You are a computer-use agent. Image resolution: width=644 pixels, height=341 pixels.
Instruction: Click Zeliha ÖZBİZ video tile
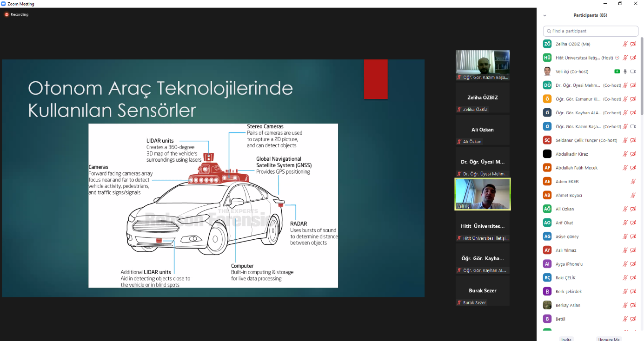coord(483,98)
